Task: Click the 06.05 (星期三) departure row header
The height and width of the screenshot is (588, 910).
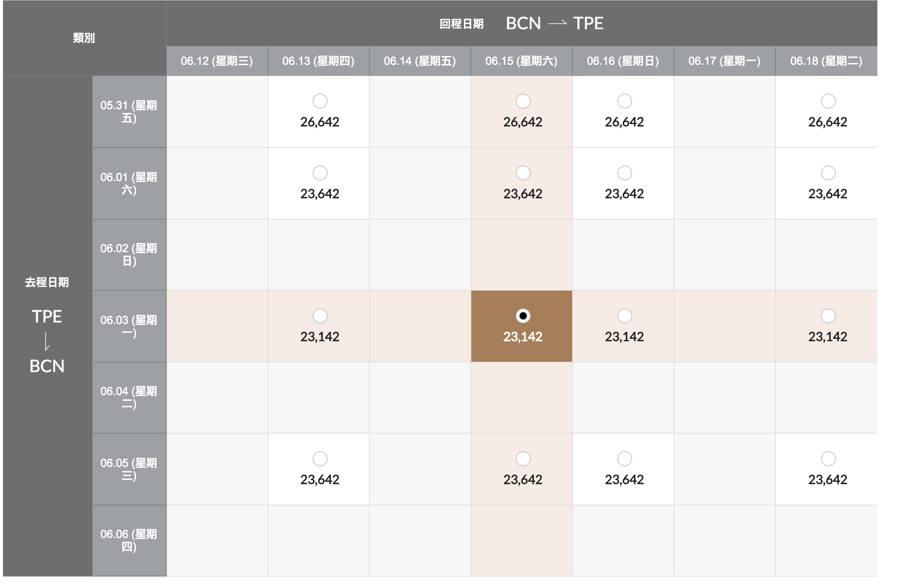Action: click(129, 469)
